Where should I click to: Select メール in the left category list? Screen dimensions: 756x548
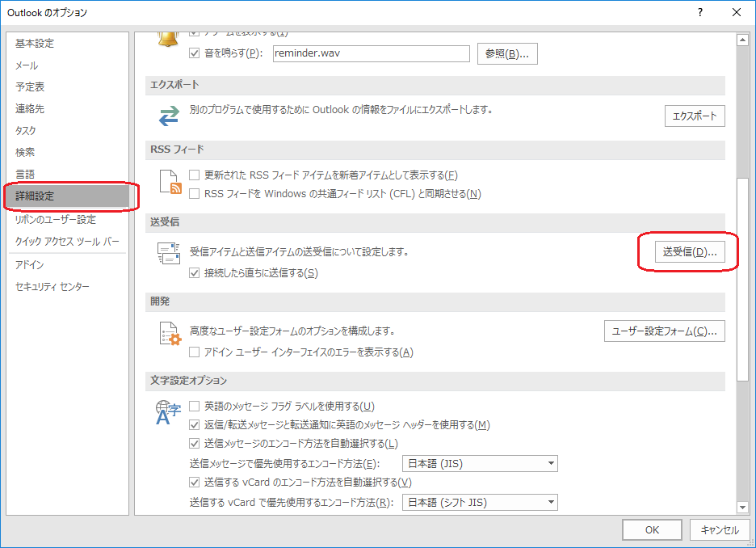(x=27, y=65)
